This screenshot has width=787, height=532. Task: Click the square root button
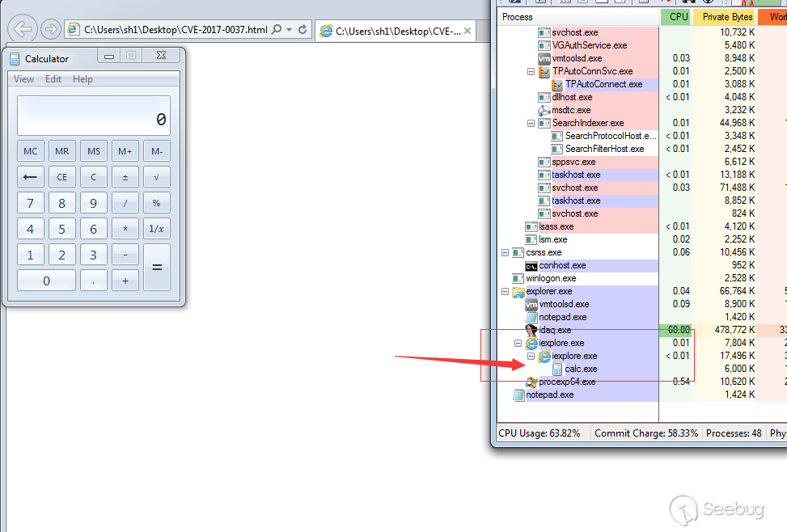pyautogui.click(x=157, y=177)
